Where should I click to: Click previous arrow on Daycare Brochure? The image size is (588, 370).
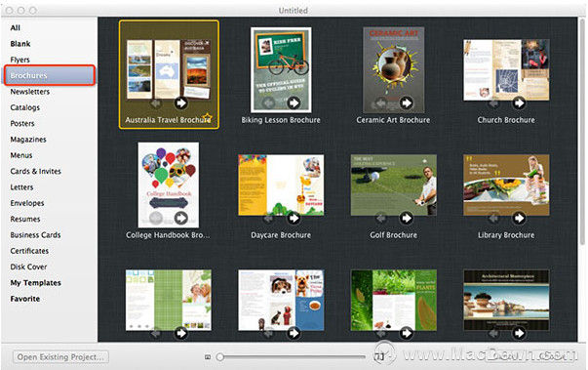pos(268,218)
